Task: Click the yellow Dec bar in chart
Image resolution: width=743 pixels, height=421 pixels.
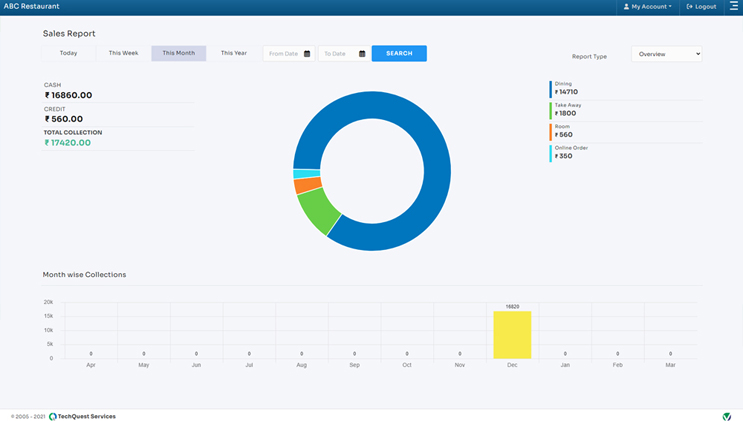Action: pos(512,335)
